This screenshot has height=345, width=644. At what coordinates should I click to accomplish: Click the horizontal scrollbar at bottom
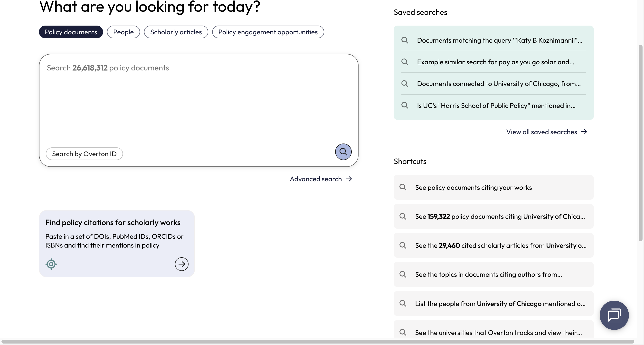[318, 341]
